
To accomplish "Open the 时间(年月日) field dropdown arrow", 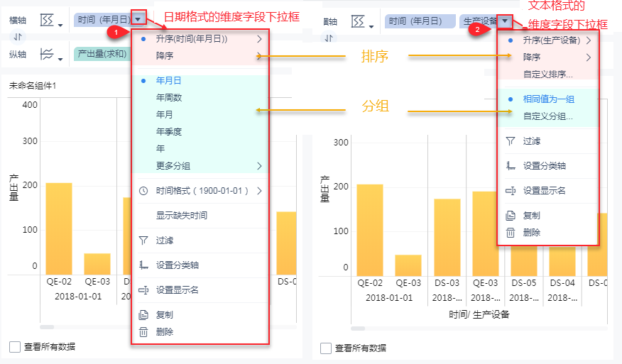I will (138, 19).
